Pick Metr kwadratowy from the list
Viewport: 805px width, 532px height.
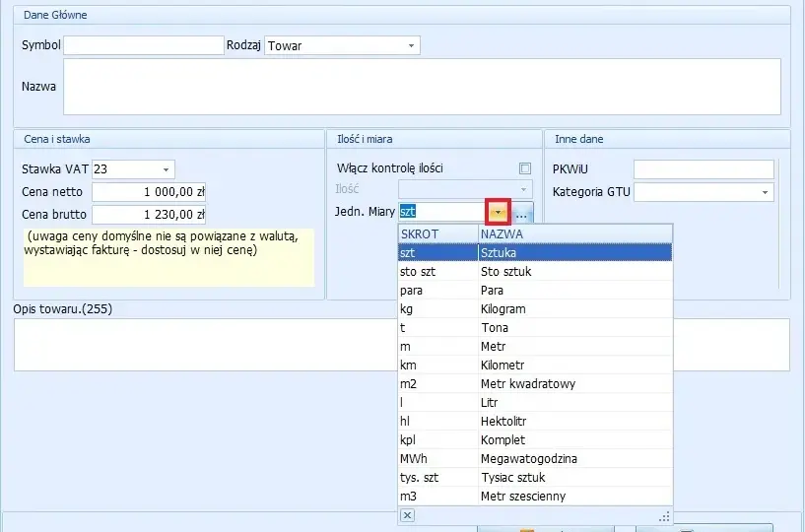535,384
